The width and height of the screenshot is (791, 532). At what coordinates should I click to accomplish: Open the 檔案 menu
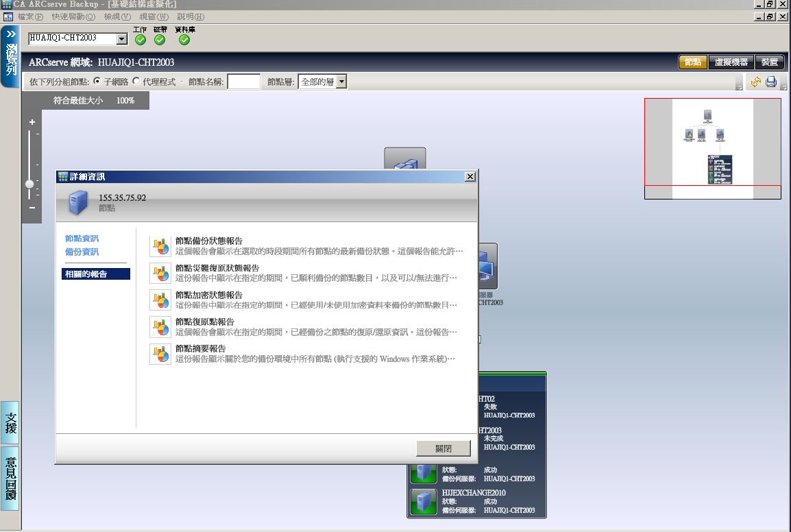(x=30, y=16)
